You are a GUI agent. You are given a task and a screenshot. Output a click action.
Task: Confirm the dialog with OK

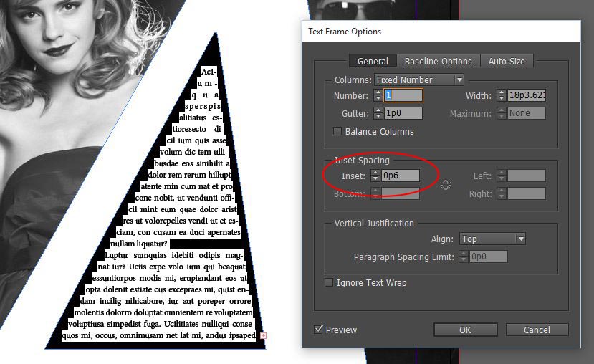coord(465,330)
